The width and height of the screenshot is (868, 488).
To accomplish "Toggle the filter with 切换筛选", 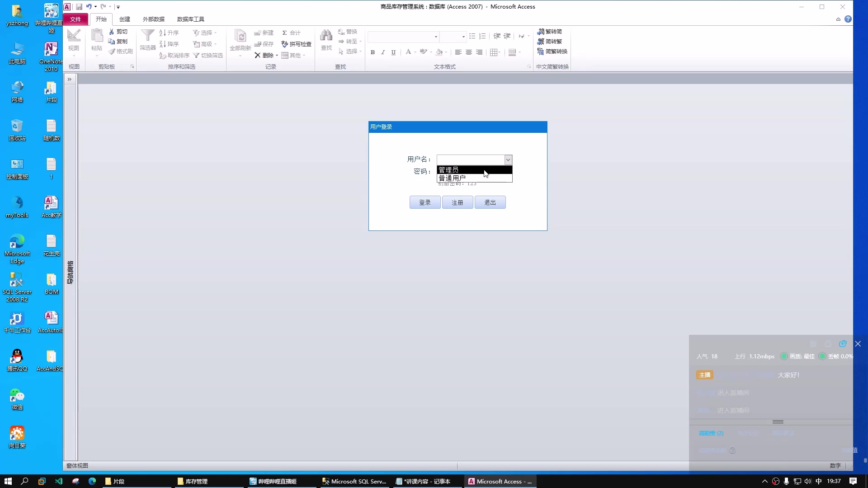I will (208, 55).
